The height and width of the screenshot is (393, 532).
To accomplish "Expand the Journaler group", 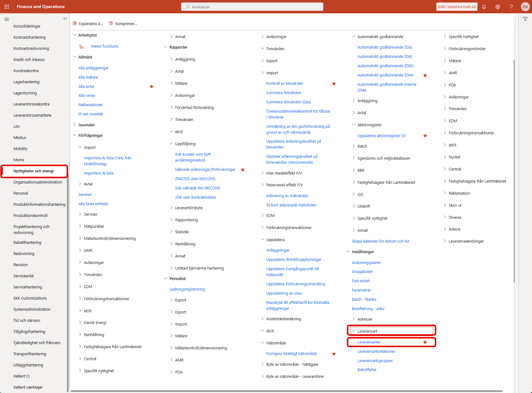I will [75, 125].
